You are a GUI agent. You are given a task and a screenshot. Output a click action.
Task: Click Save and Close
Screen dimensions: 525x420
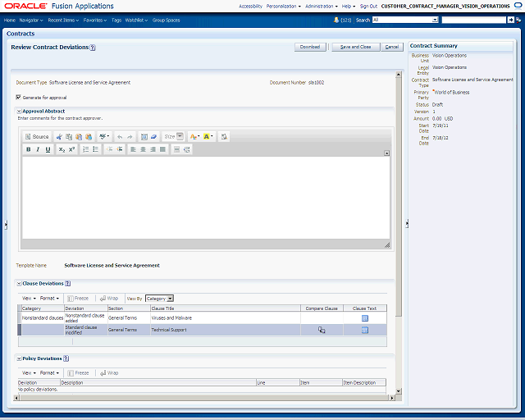coord(355,47)
